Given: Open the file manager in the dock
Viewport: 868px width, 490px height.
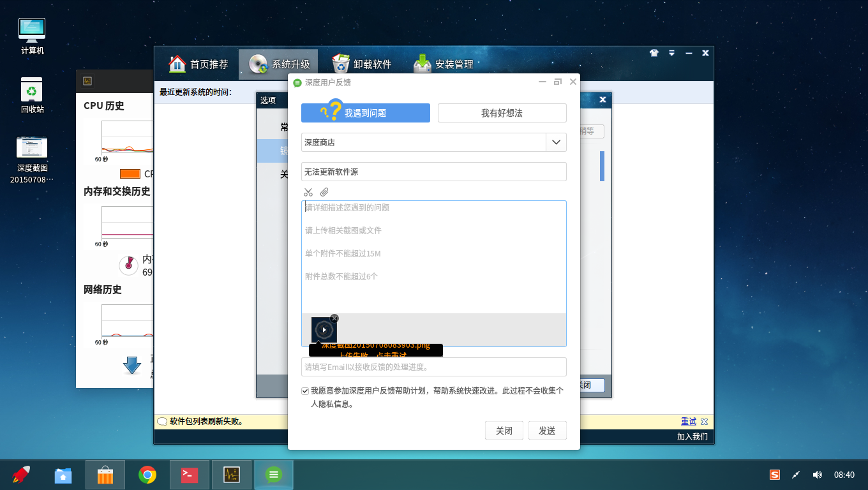Looking at the screenshot, I should [x=63, y=475].
